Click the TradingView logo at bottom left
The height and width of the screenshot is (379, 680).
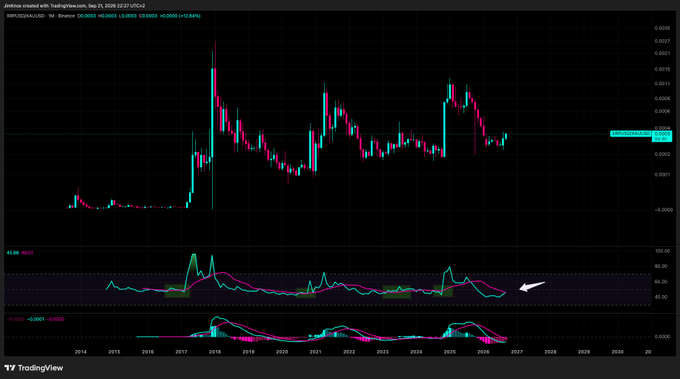tap(34, 368)
